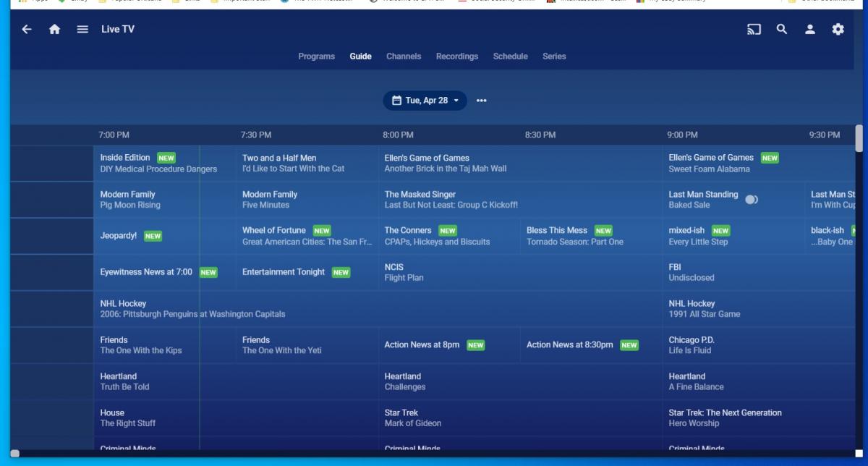Select Wheel of Fortune program
Screen dimensions: 868x466
(307, 236)
